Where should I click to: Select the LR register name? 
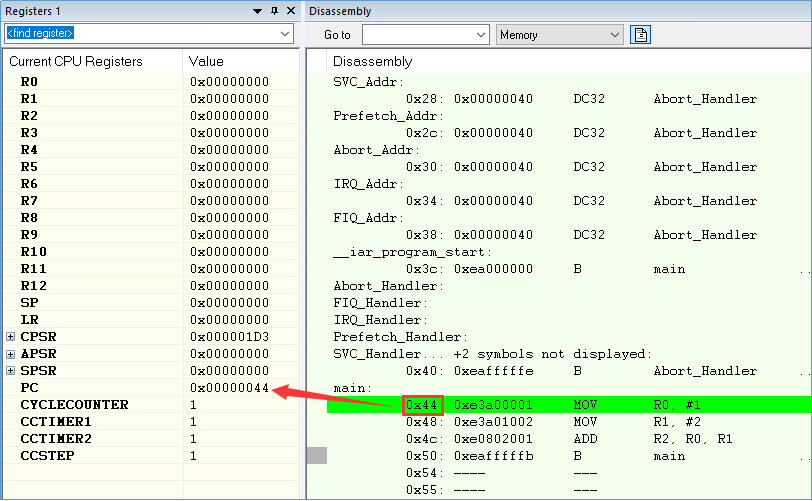(29, 320)
